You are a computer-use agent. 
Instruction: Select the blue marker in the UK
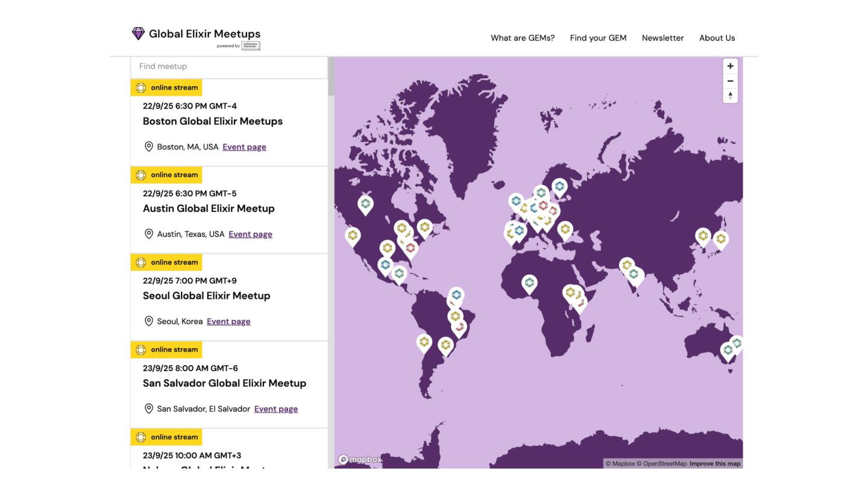tap(516, 201)
